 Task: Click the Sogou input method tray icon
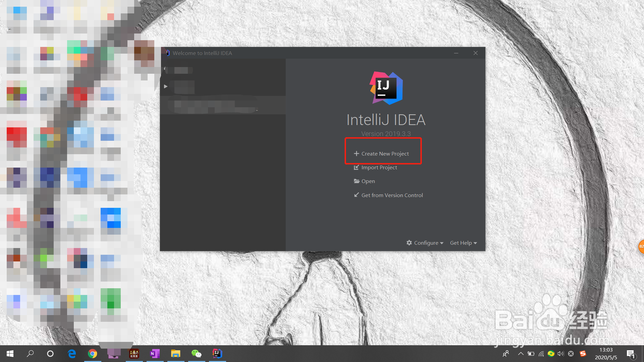coord(583,354)
